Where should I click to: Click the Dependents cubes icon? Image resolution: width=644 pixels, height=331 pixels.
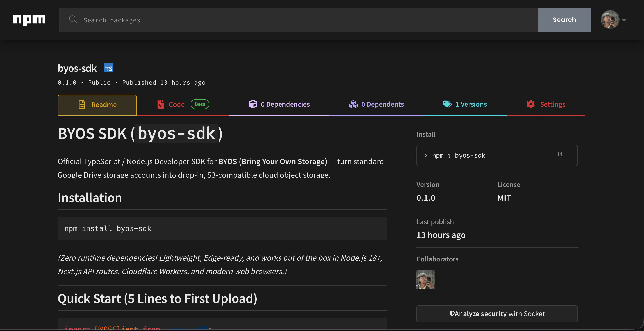(x=353, y=104)
